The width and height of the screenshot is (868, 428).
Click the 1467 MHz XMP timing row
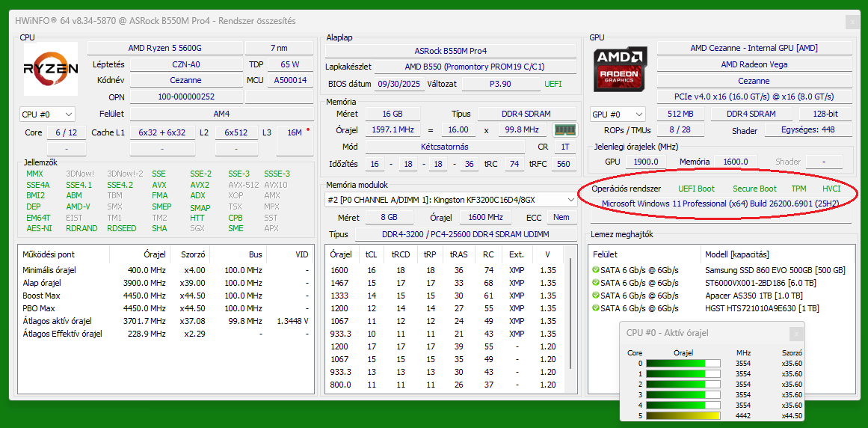click(445, 283)
